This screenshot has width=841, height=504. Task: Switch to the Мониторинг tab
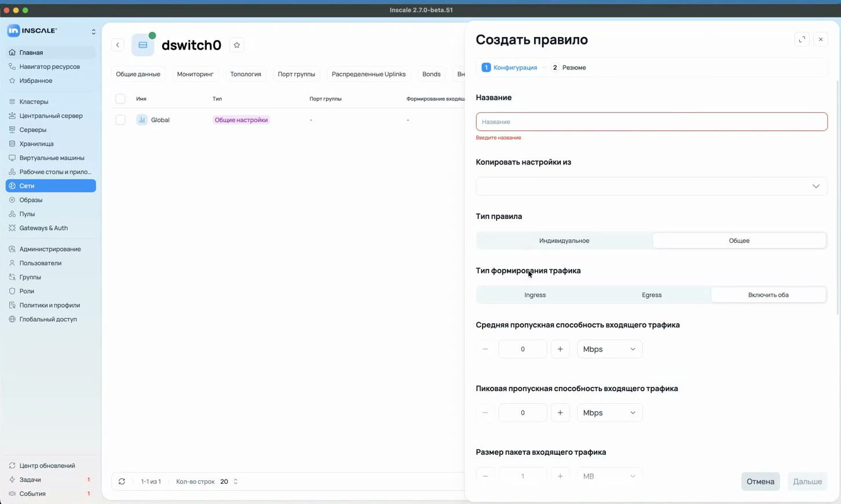click(195, 74)
